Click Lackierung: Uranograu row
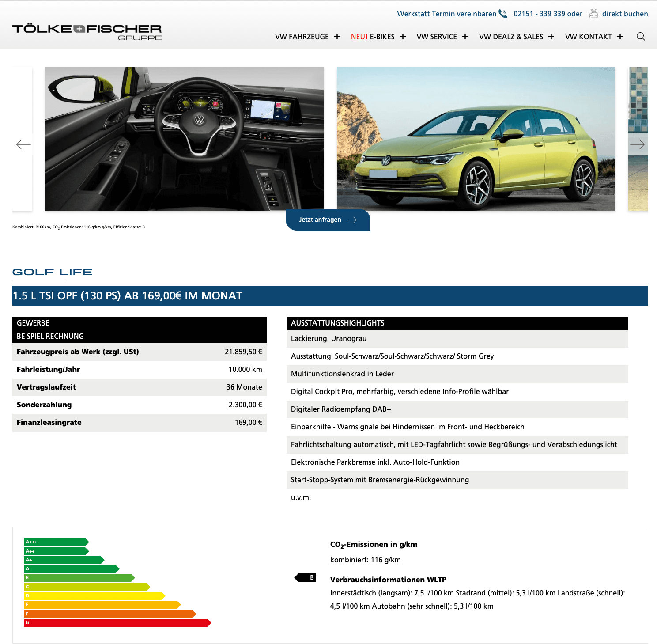Image resolution: width=657 pixels, height=644 pixels. [457, 339]
